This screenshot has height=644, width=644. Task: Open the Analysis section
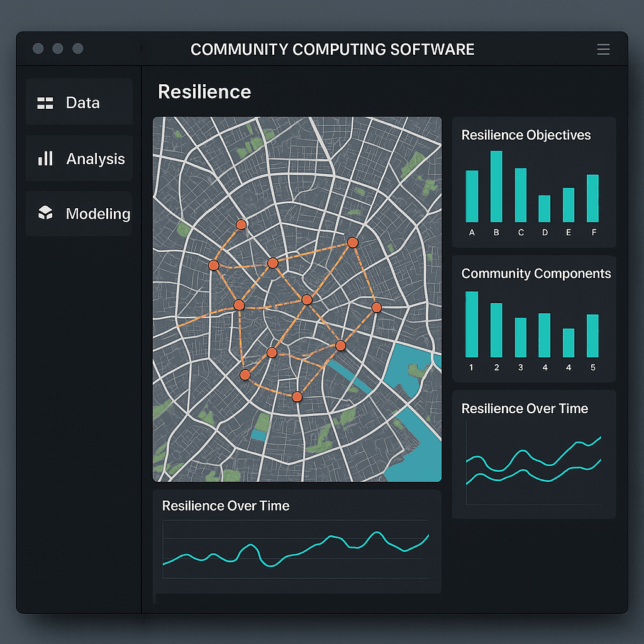coord(95,158)
